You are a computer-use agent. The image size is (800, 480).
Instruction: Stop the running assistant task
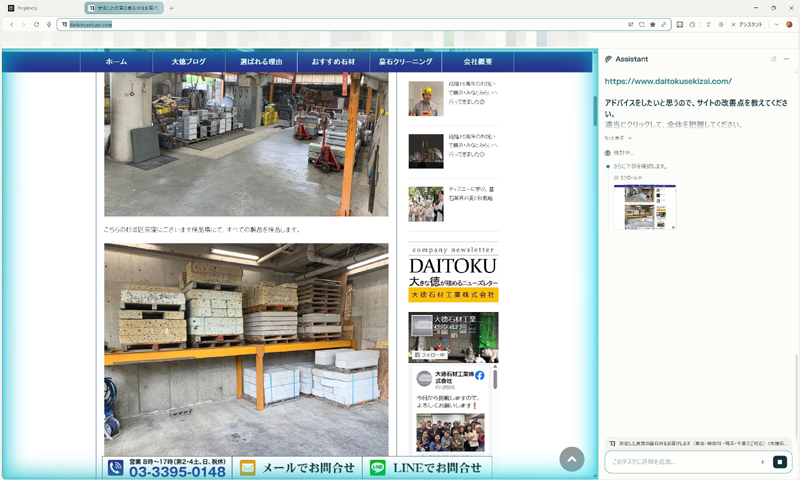click(780, 462)
